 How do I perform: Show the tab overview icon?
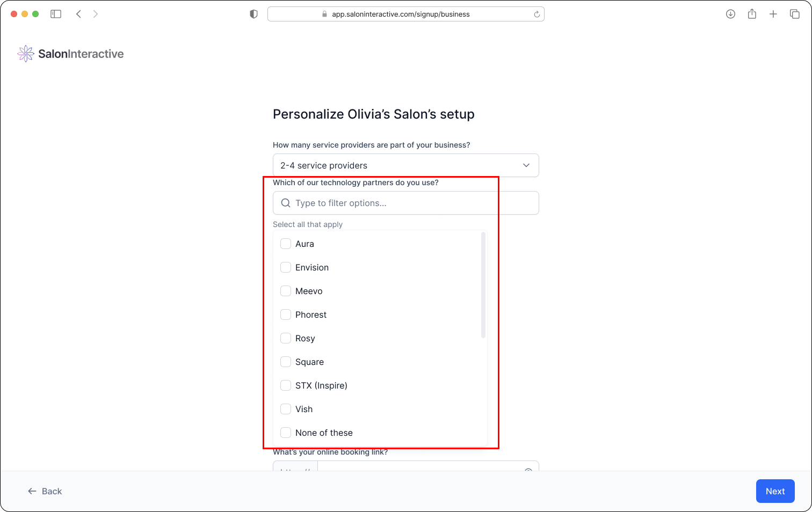(795, 14)
